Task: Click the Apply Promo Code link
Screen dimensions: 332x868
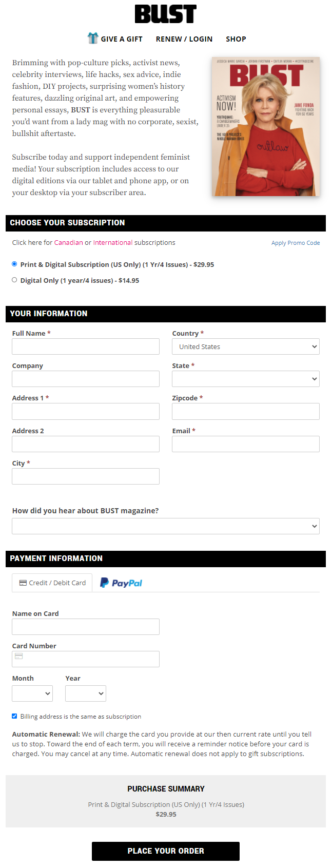Action: 295,243
